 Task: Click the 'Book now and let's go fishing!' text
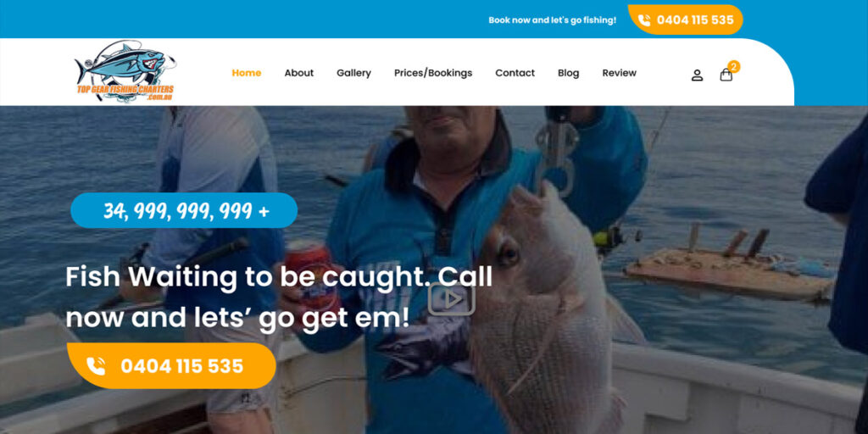click(x=552, y=20)
